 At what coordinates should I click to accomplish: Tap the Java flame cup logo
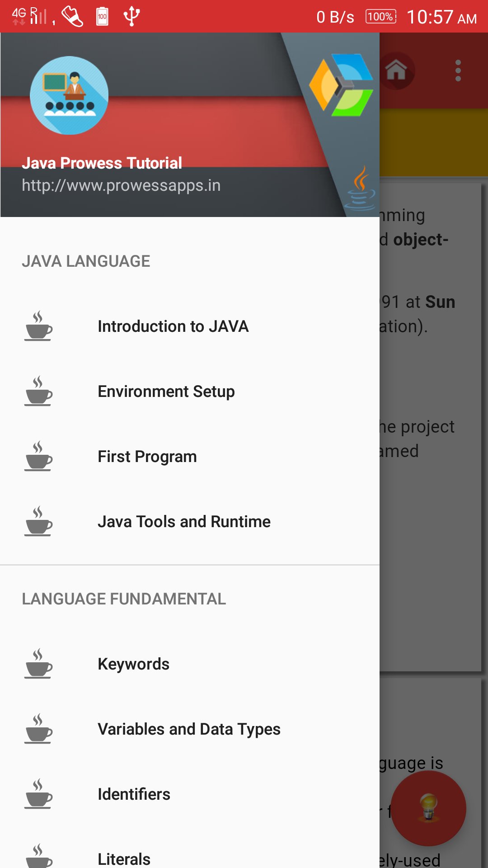(360, 189)
